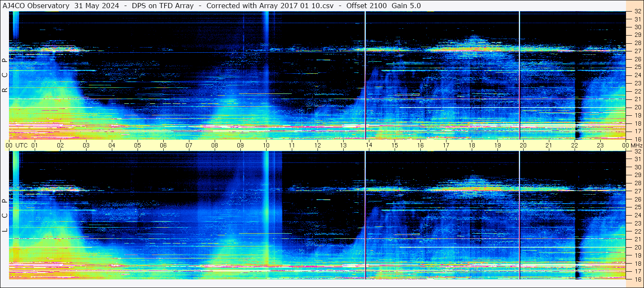Viewport: 644px width, 288px height.
Task: Click the 03 hour mark on UTC axis
Action: [x=86, y=145]
